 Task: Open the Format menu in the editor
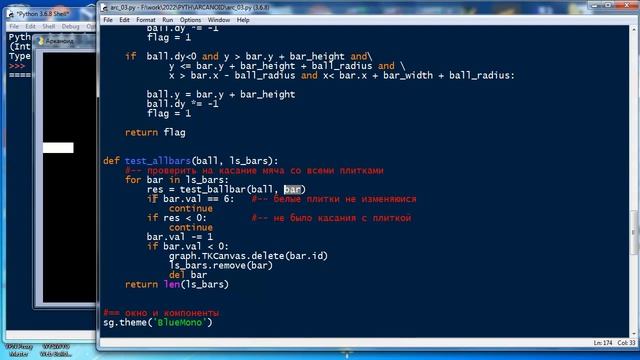coord(146,20)
